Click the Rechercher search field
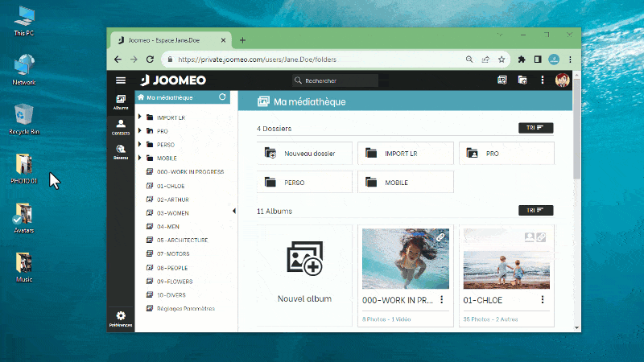The height and width of the screenshot is (362, 644). (336, 80)
